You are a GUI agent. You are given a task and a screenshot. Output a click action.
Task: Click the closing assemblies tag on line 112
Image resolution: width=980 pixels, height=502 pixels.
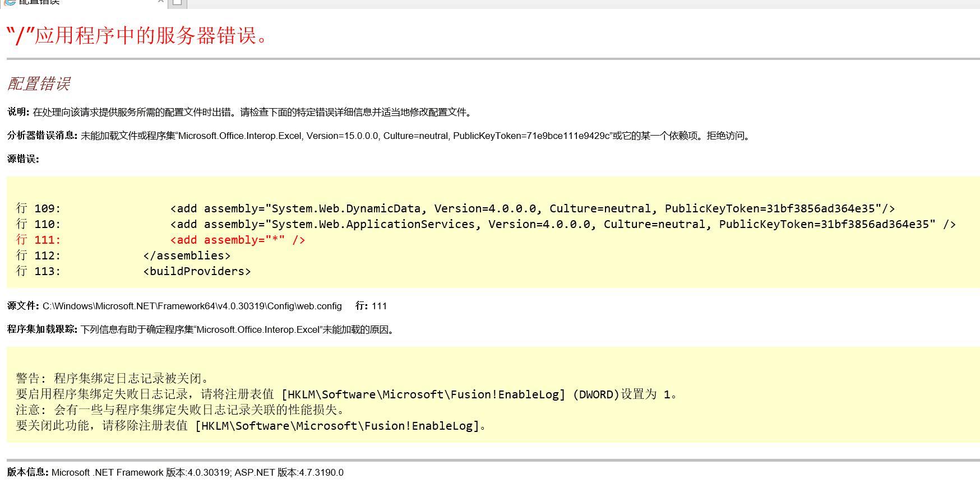[x=187, y=255]
